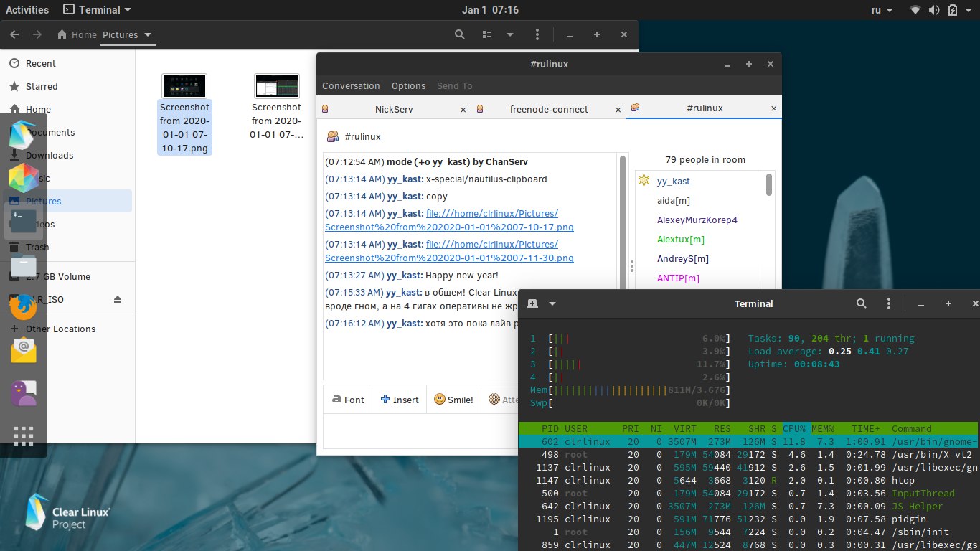The width and height of the screenshot is (980, 551).
Task: Open the Terminal window's three-dot menu
Action: tap(889, 303)
